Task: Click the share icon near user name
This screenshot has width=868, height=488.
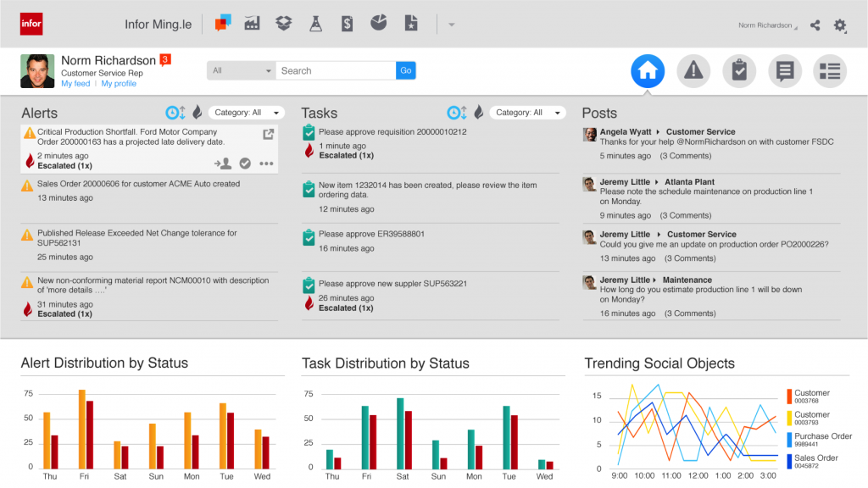Action: tap(815, 25)
